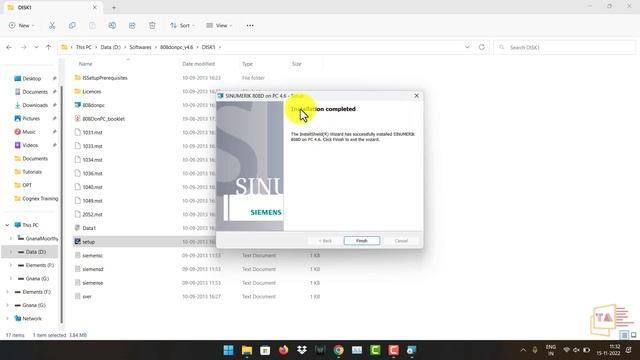Switch to Details view in status bar
Screen dimensions: 640x360
click(x=624, y=335)
